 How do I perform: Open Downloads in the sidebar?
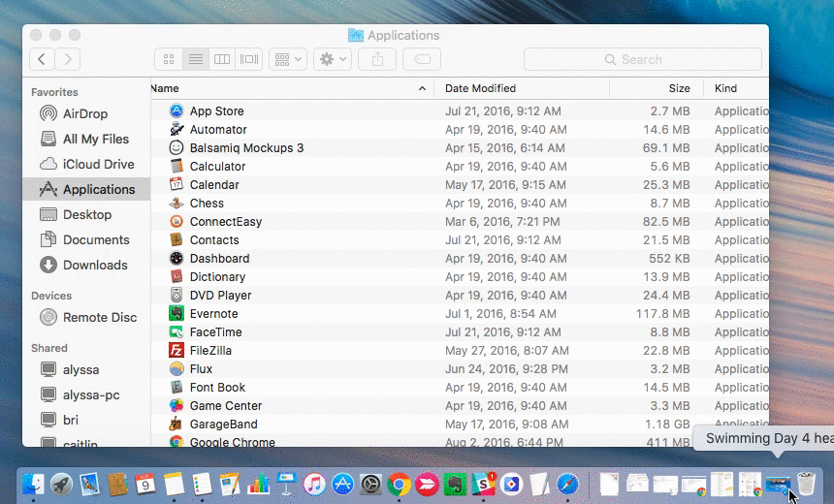point(86,265)
